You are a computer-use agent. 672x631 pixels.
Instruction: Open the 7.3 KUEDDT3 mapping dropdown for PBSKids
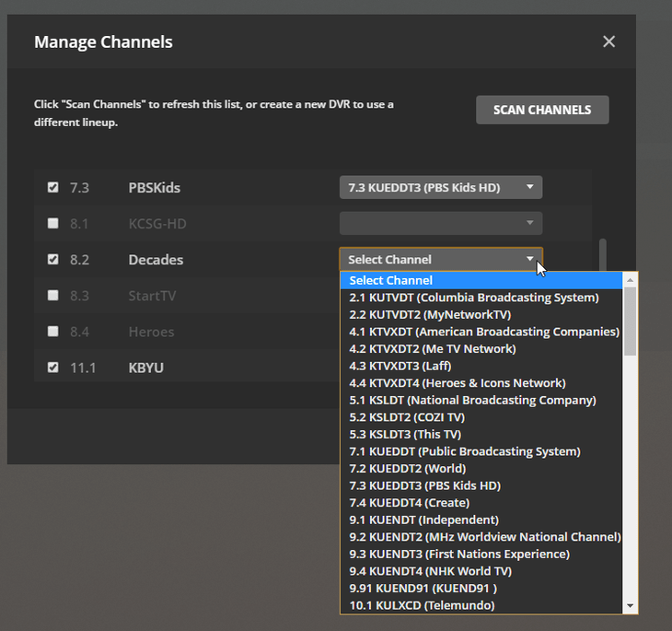pyautogui.click(x=441, y=187)
